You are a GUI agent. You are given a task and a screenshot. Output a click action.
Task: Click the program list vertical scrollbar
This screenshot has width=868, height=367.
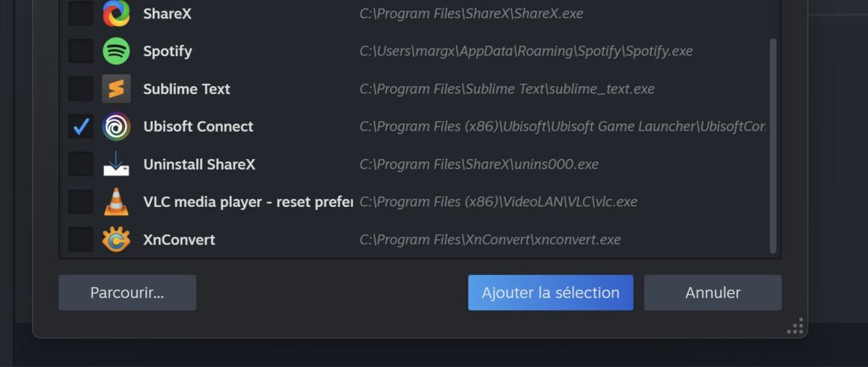click(x=773, y=146)
